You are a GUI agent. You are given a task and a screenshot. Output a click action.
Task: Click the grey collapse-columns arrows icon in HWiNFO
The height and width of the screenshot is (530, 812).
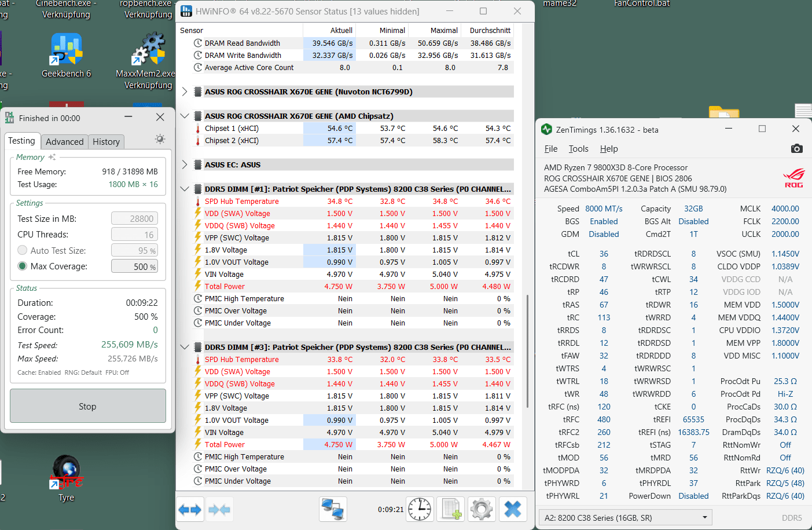pos(219,510)
